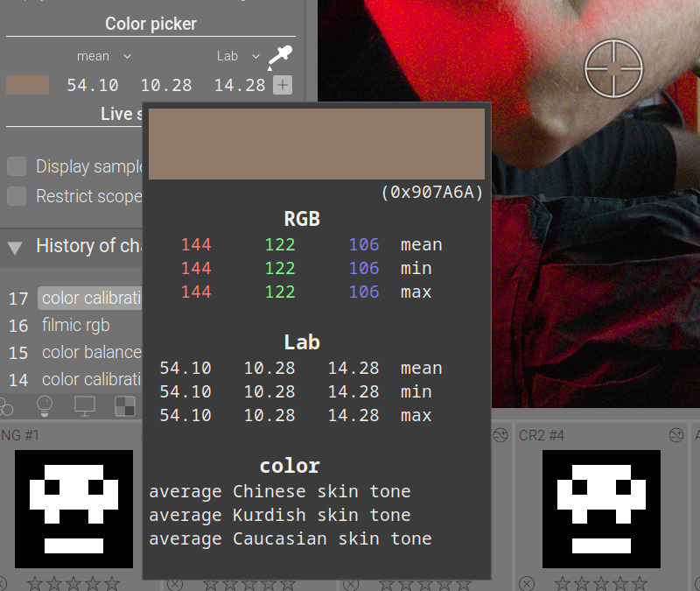
Task: Select the CR2 #4 filmstrip thumbnail
Action: click(x=601, y=509)
